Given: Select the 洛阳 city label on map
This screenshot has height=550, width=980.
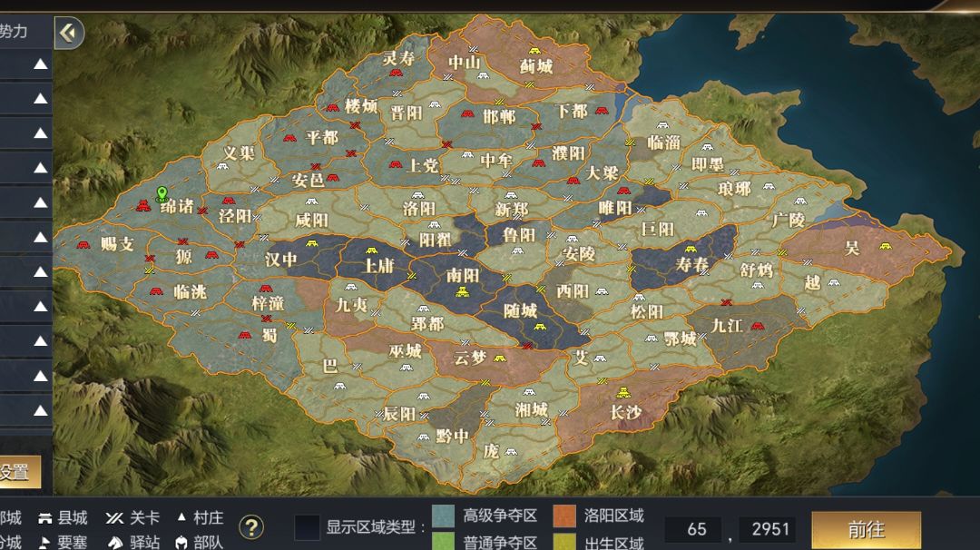Looking at the screenshot, I should coord(418,208).
